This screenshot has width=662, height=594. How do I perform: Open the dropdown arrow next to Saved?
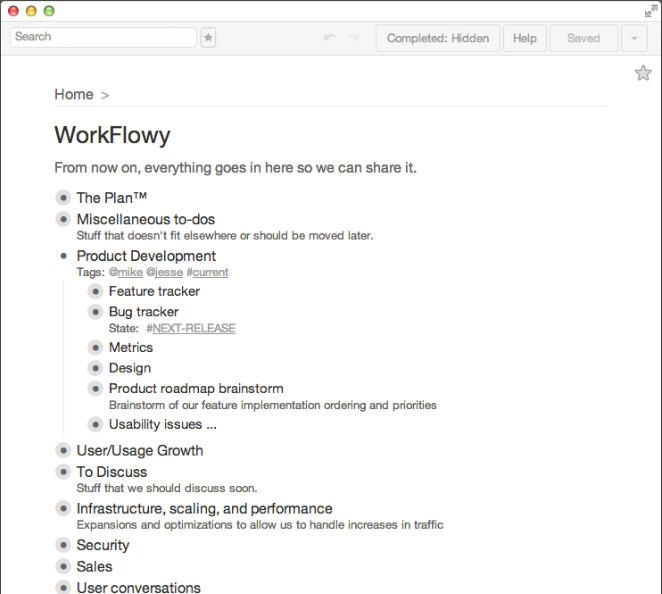(x=634, y=38)
